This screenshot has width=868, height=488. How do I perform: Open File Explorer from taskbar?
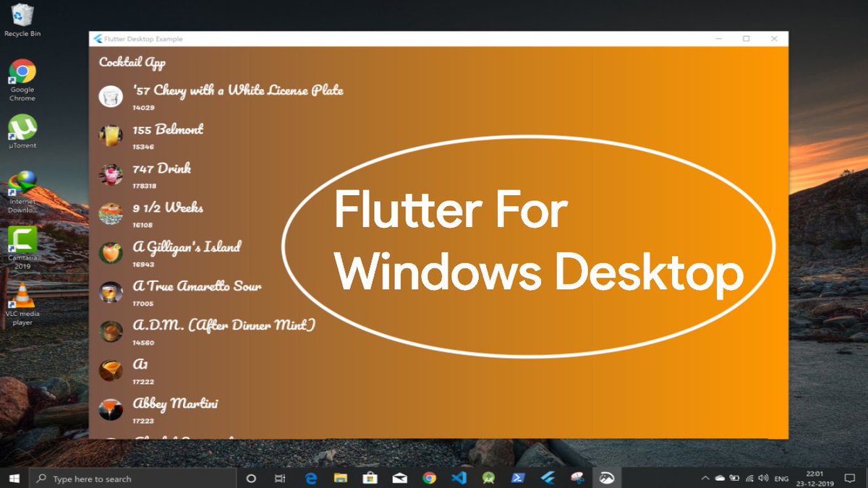(341, 478)
